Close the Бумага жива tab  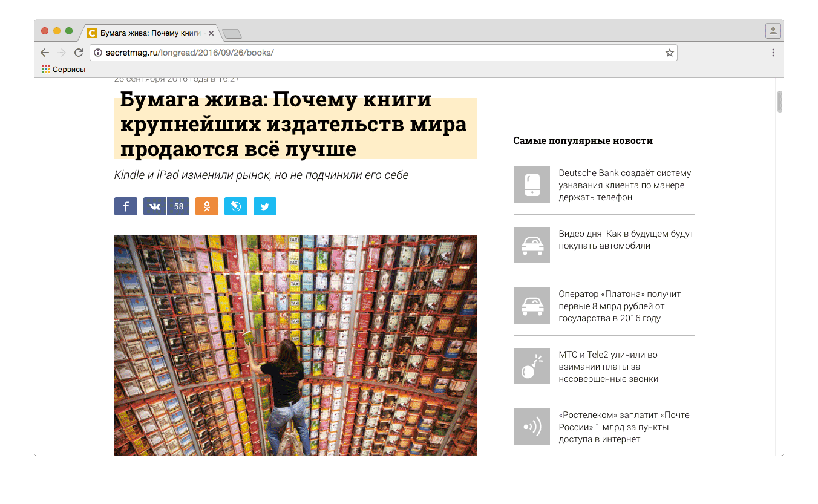[211, 33]
